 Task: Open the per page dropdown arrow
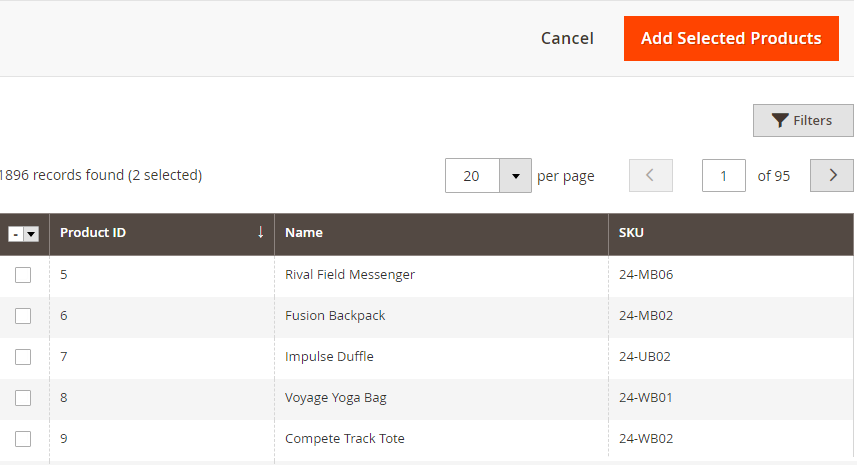515,176
